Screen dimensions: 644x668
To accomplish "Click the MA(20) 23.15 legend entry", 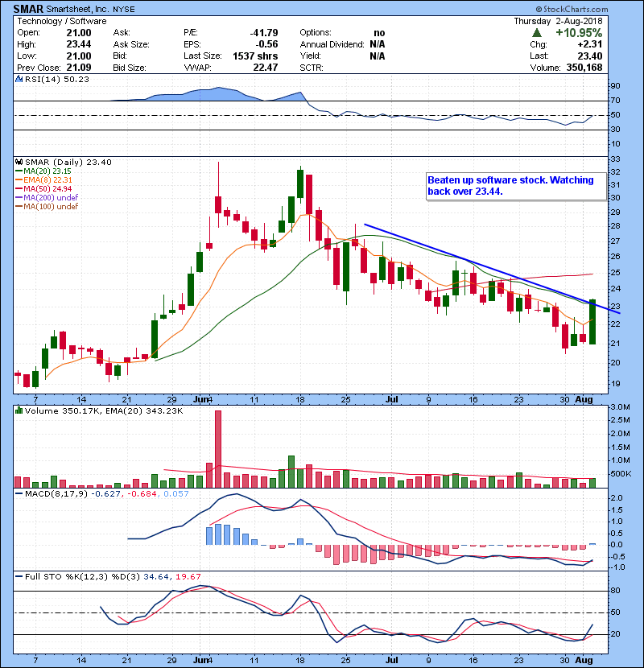I will (43, 171).
